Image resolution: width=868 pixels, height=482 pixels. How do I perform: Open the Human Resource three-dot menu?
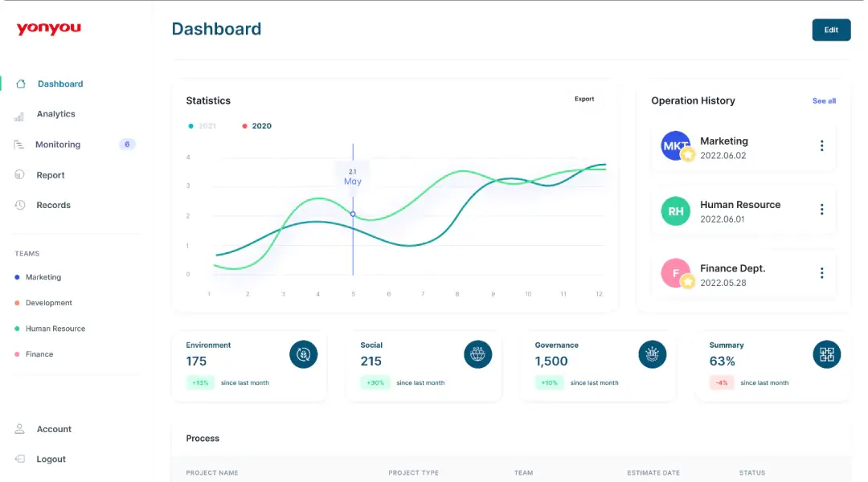pos(821,210)
